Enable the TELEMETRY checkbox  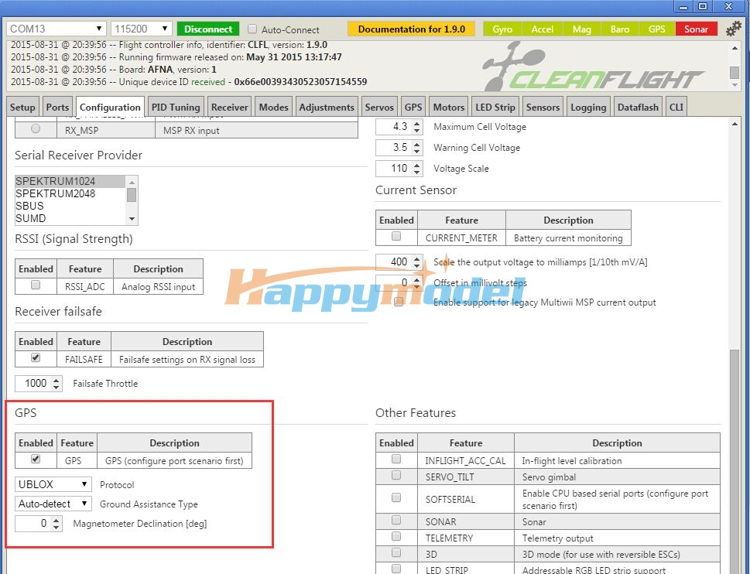point(396,537)
